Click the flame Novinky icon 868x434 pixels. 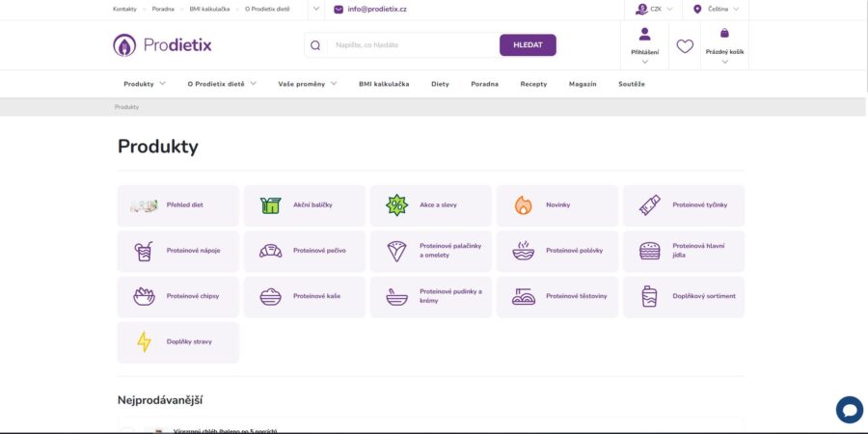coord(523,205)
